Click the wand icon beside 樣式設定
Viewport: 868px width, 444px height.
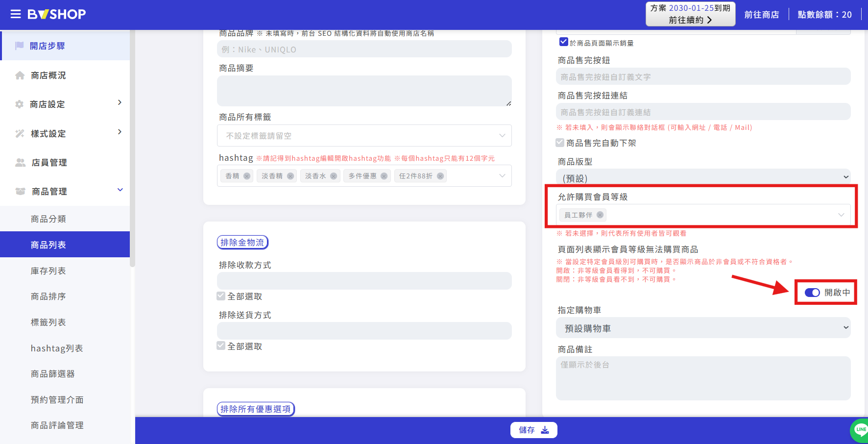20,133
